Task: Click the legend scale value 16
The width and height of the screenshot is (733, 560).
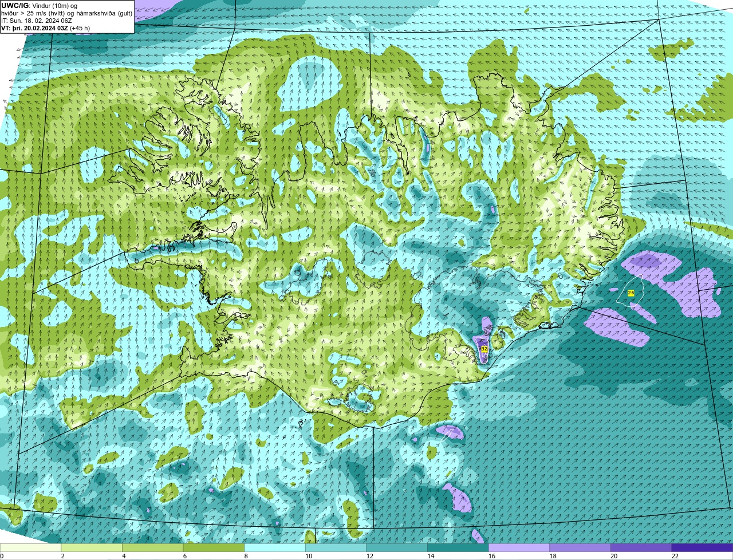Action: tap(492, 556)
